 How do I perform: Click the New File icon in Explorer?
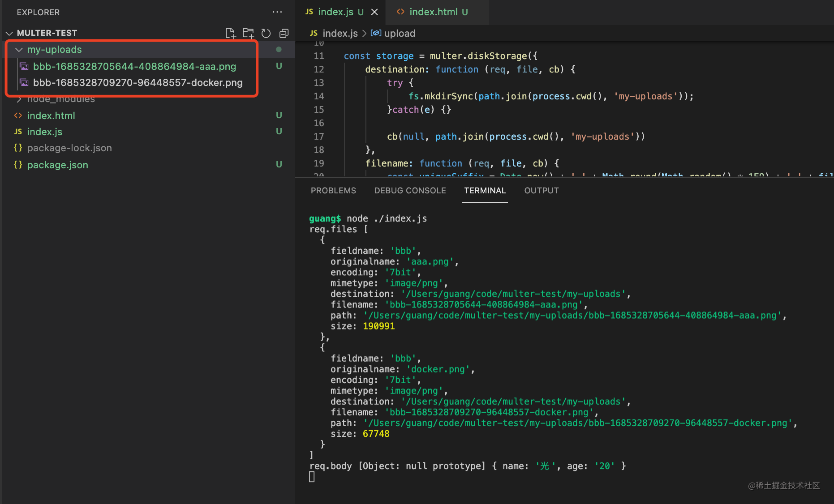[230, 33]
